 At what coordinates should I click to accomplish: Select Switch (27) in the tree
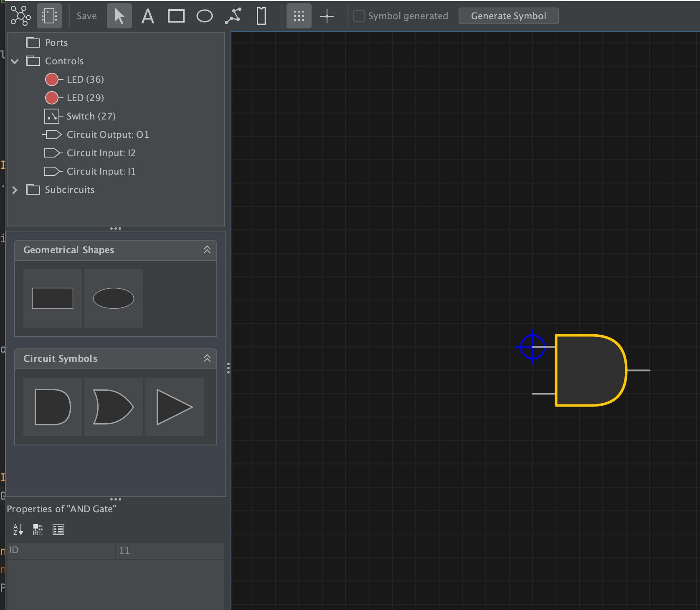pos(80,116)
